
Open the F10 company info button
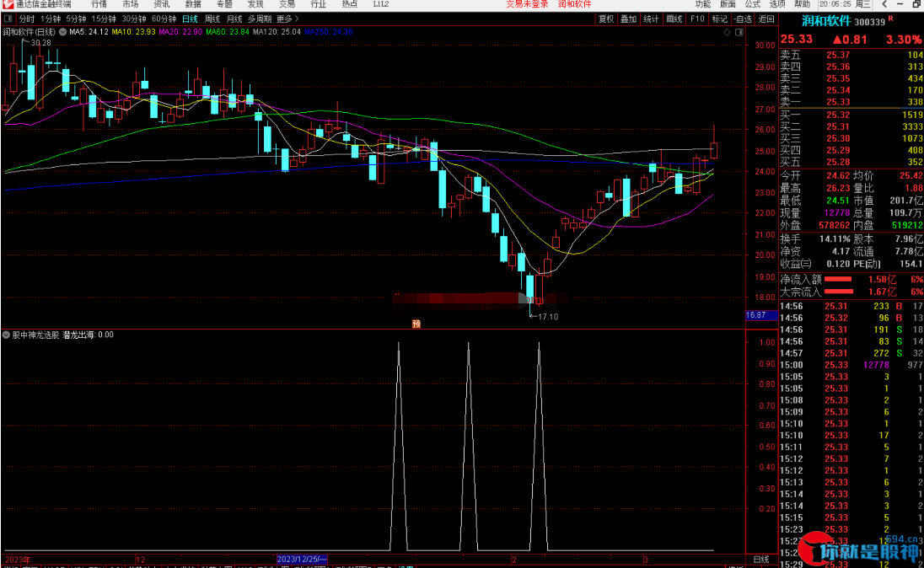697,19
